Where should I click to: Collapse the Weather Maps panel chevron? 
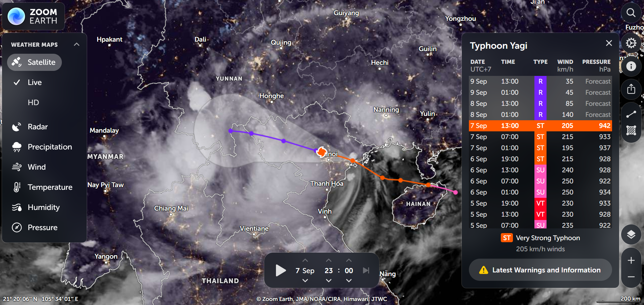pos(77,44)
